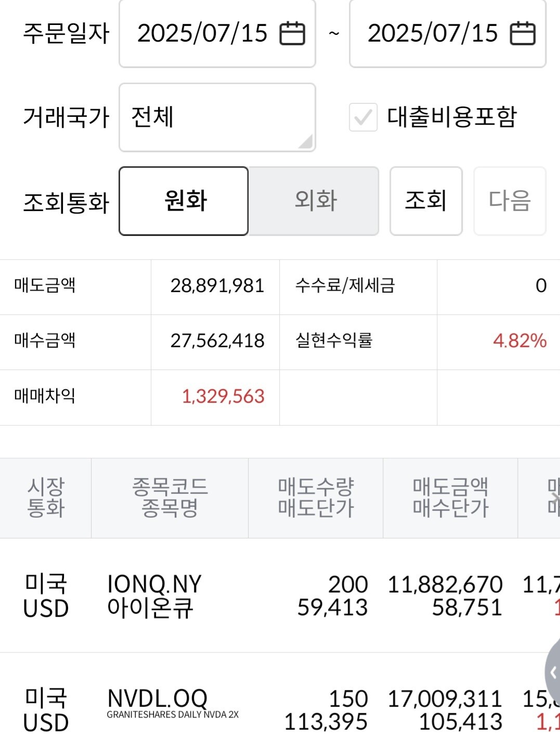Tap the side panel arrow handle
The image size is (560, 746).
pyautogui.click(x=553, y=673)
